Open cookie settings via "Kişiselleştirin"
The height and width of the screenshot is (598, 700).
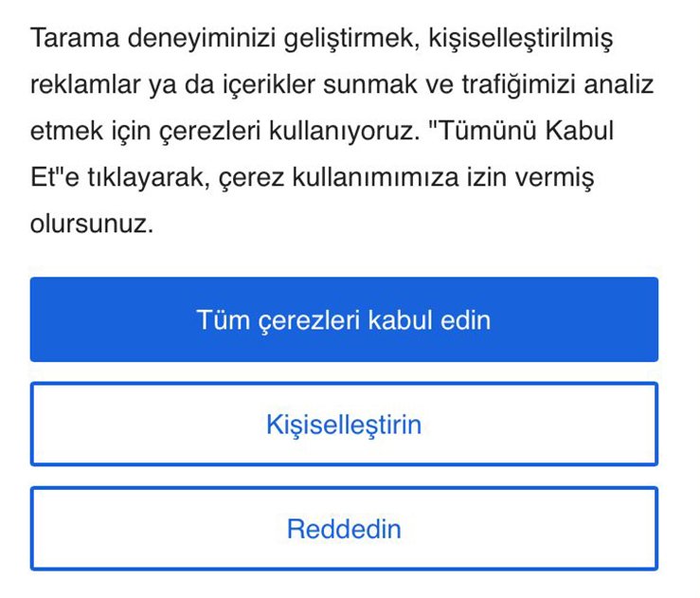coord(344,424)
